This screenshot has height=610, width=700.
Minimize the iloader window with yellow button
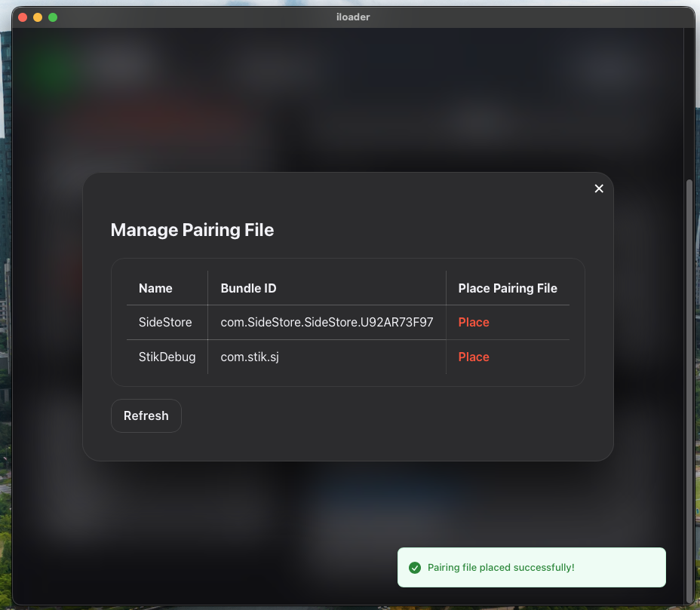pos(38,17)
